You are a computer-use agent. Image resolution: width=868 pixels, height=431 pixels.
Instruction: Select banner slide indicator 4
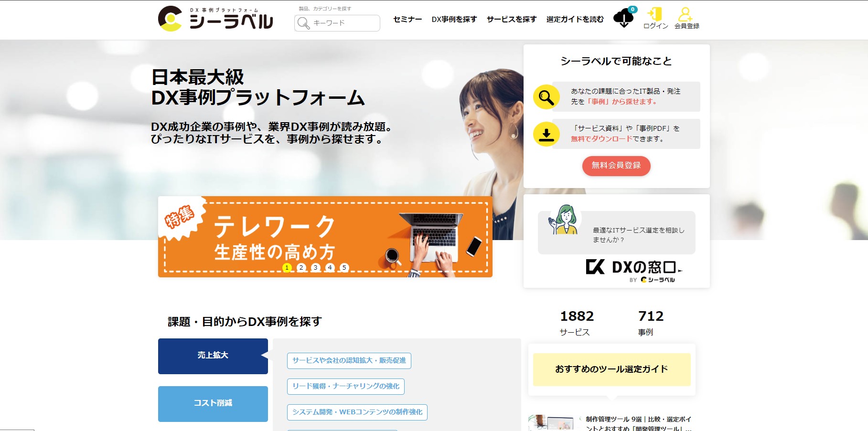[330, 268]
